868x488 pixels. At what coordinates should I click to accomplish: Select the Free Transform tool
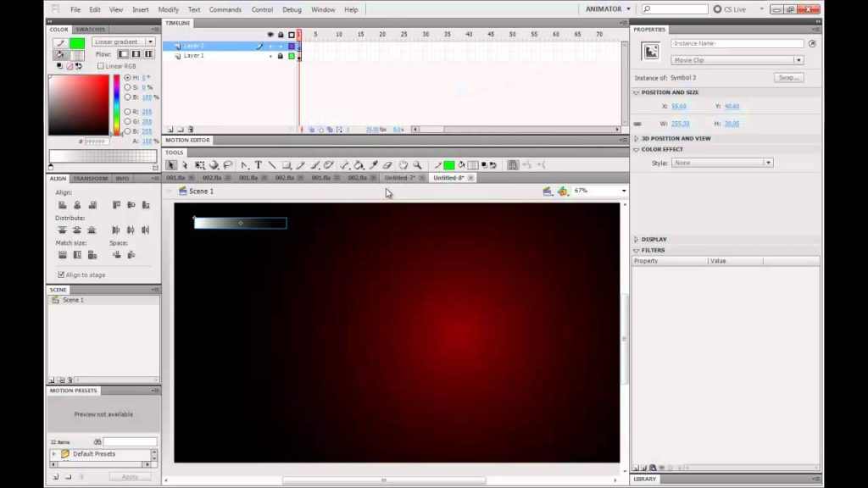pos(199,165)
